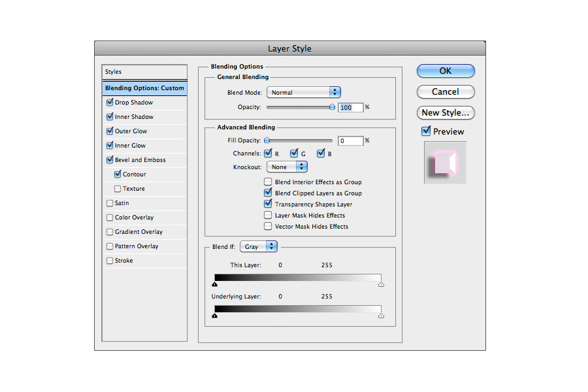Click the Opacity slider handle

[332, 107]
